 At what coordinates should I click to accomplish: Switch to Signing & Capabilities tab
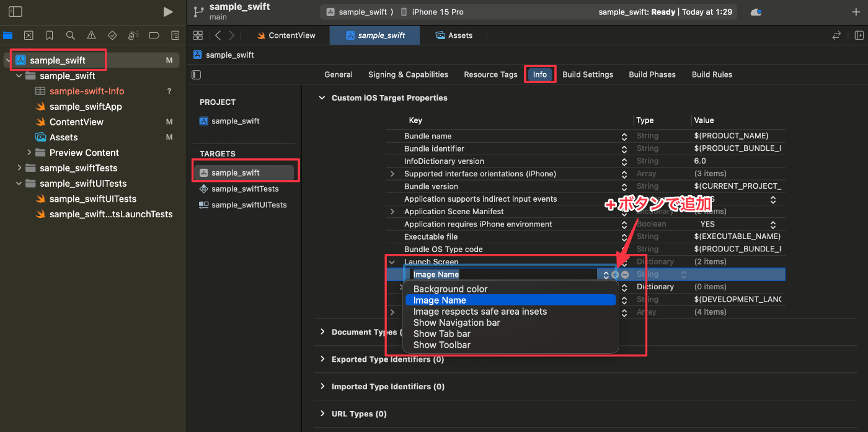(408, 74)
